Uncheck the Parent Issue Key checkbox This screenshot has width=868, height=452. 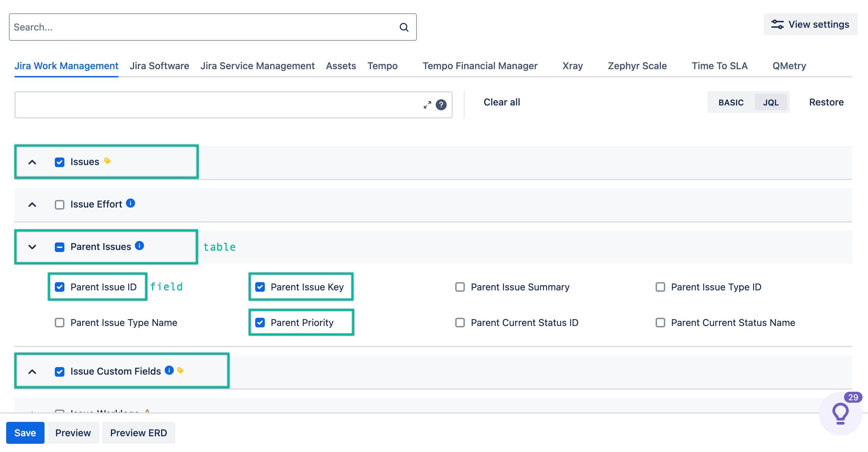(260, 287)
